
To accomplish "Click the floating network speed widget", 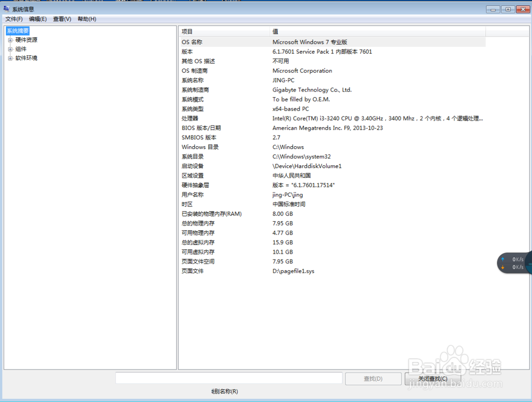I will point(514,263).
